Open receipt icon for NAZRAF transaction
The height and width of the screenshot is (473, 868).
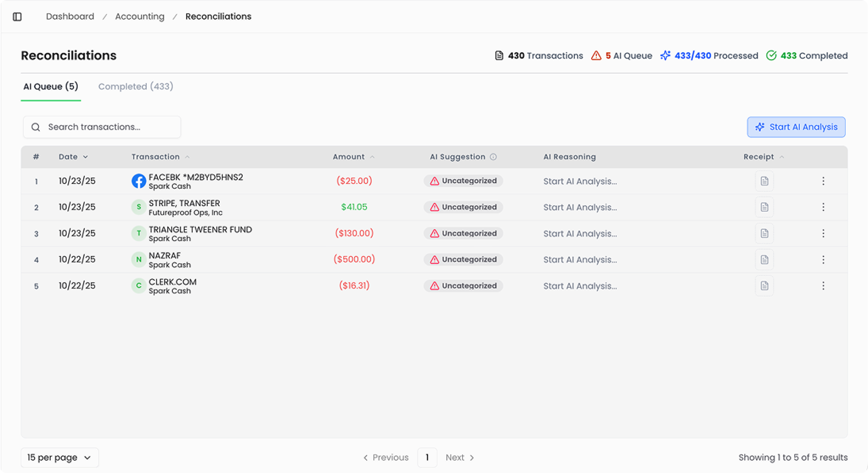(764, 259)
